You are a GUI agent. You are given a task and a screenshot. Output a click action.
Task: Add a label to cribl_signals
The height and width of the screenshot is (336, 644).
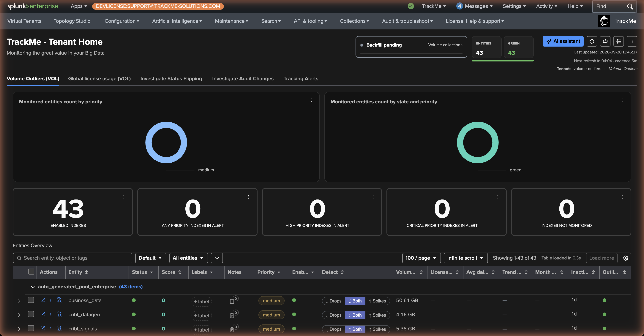click(x=201, y=330)
